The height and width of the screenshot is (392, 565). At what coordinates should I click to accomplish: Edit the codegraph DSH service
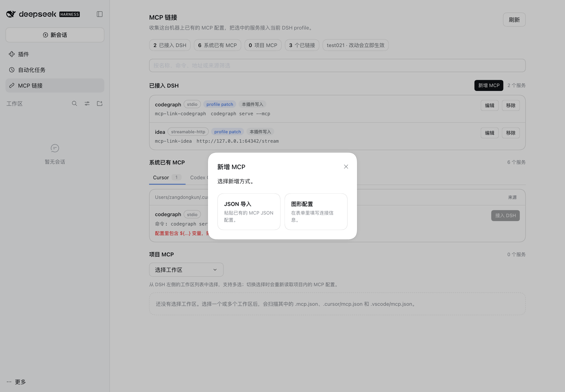tap(489, 106)
